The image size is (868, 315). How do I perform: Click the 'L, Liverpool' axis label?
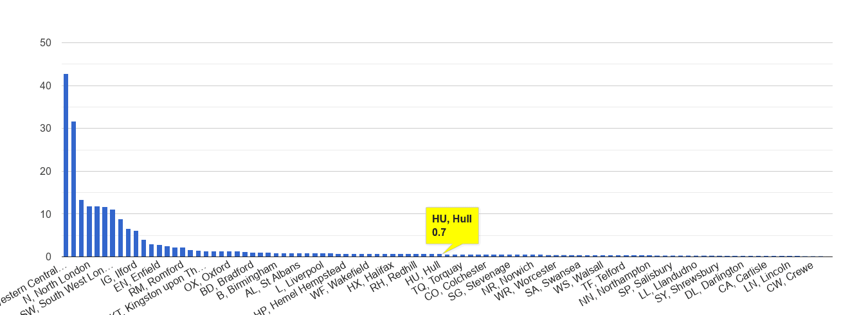(x=298, y=276)
